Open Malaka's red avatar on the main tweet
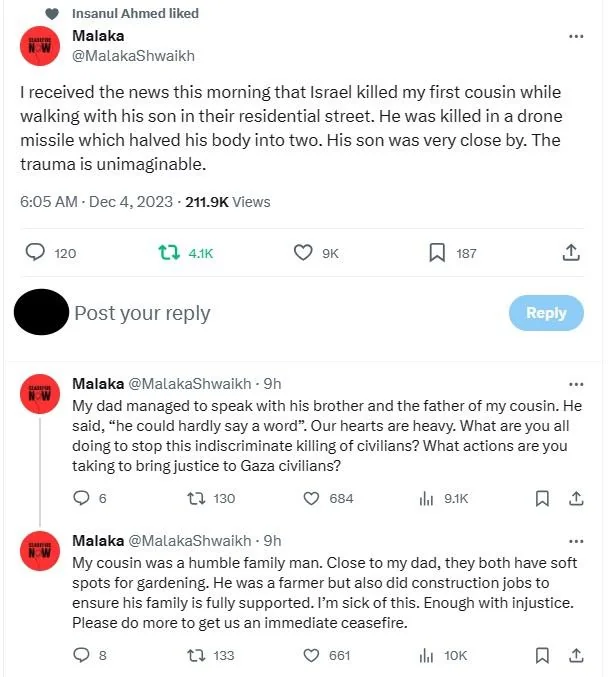Screen dimensions: 612x677 tap(40, 46)
